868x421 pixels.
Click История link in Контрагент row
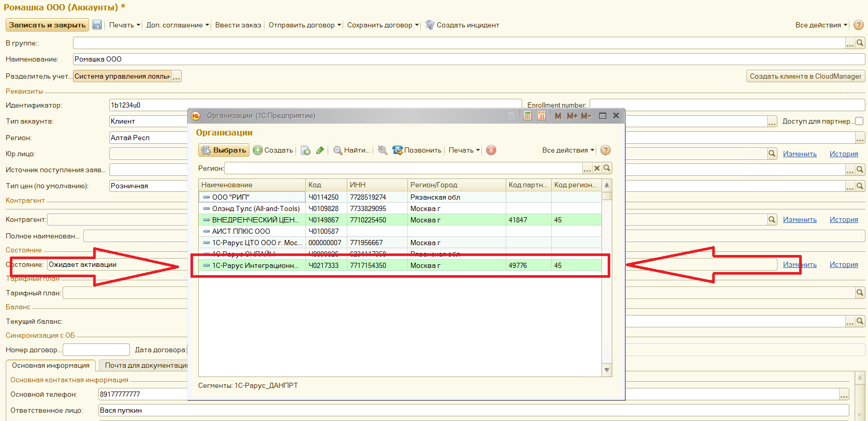844,219
